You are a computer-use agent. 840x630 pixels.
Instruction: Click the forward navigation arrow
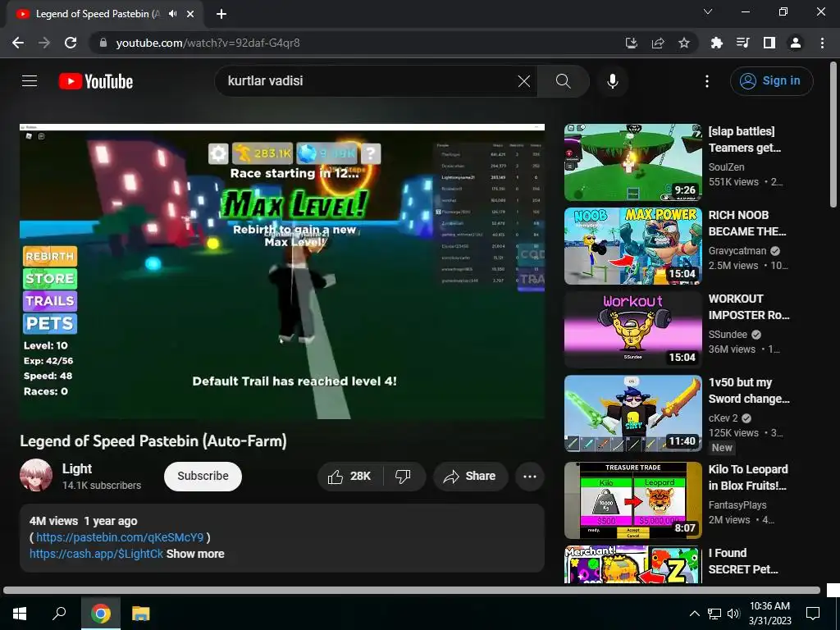coord(44,43)
